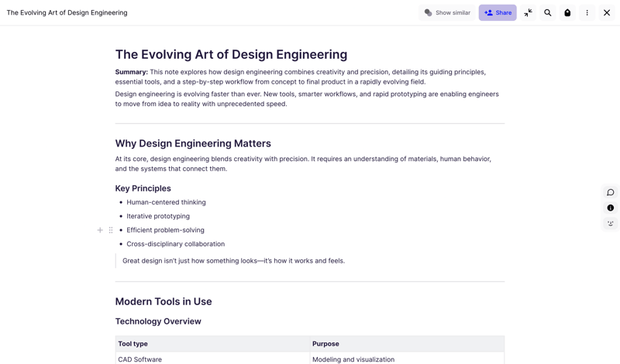The height and width of the screenshot is (364, 620).
Task: Close the note with the X icon
Action: click(607, 13)
